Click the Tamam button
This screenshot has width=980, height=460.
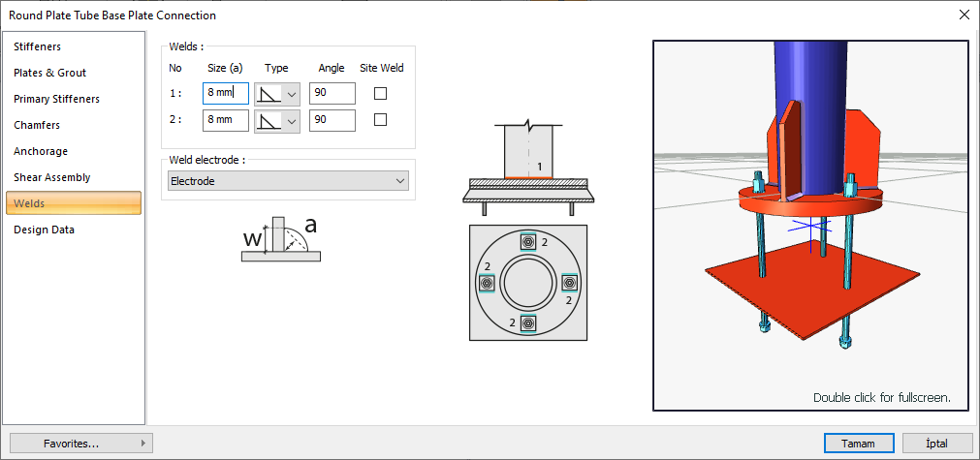pos(857,444)
